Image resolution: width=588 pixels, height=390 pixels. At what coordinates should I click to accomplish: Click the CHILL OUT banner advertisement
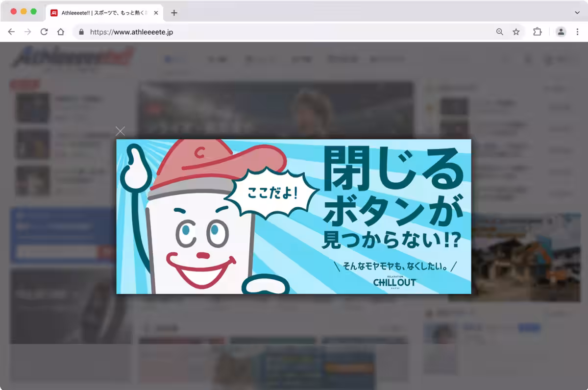(x=294, y=217)
